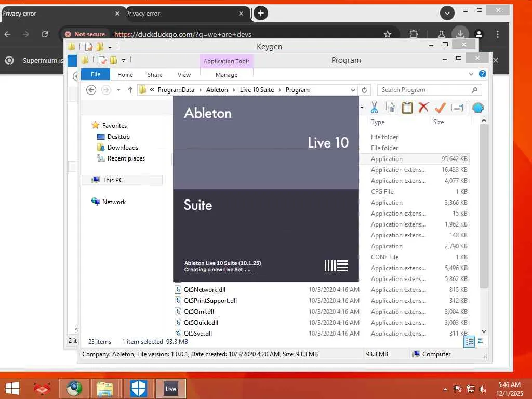Select the Qt5PrintSupport.dll file
The image size is (532, 399).
point(210,301)
